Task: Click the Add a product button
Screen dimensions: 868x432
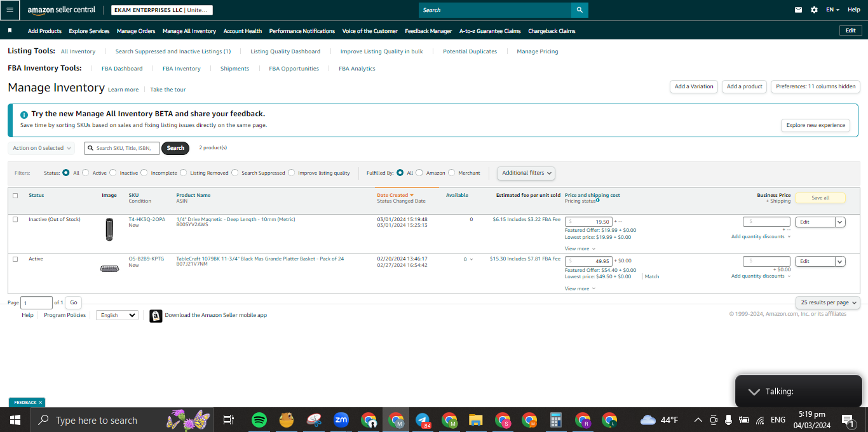Action: click(x=745, y=86)
